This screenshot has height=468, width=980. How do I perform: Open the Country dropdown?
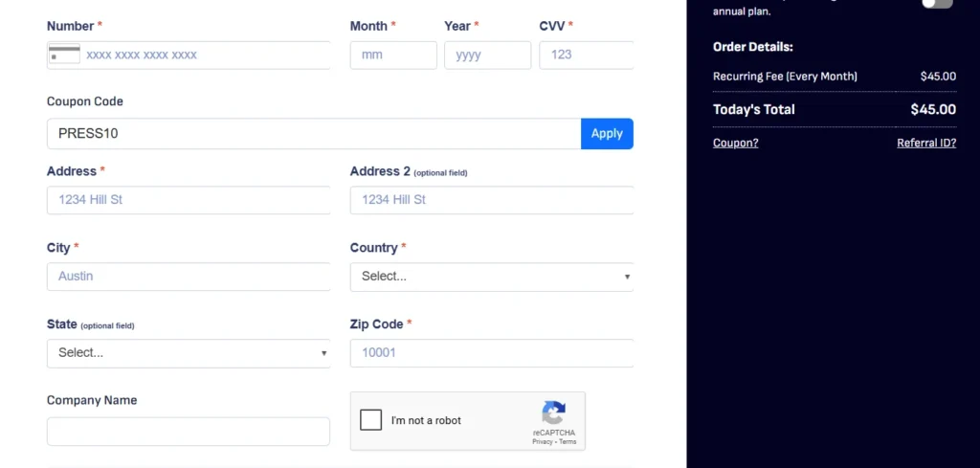point(492,277)
